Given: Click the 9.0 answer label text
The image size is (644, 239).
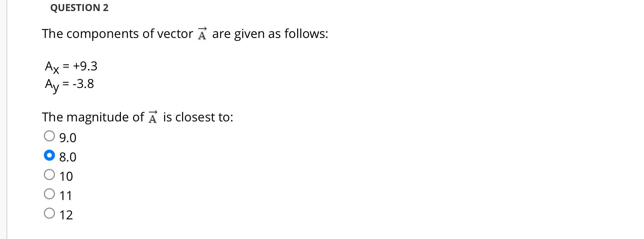Looking at the screenshot, I should pos(67,138).
